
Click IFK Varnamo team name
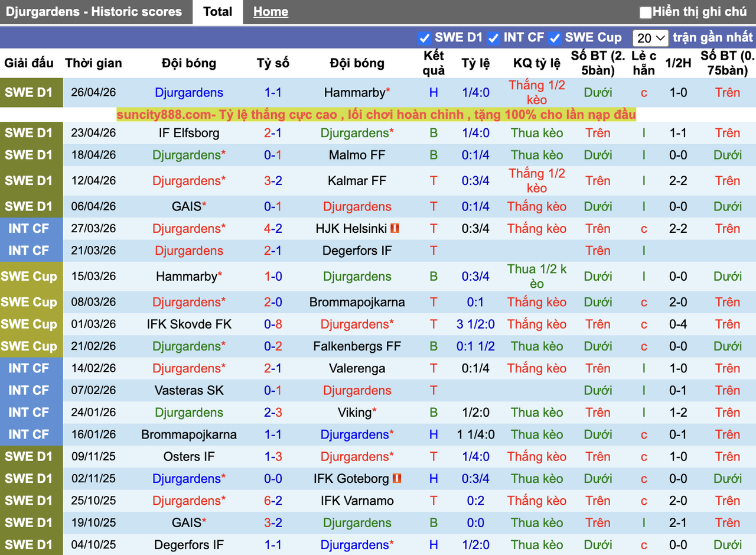[x=357, y=501]
